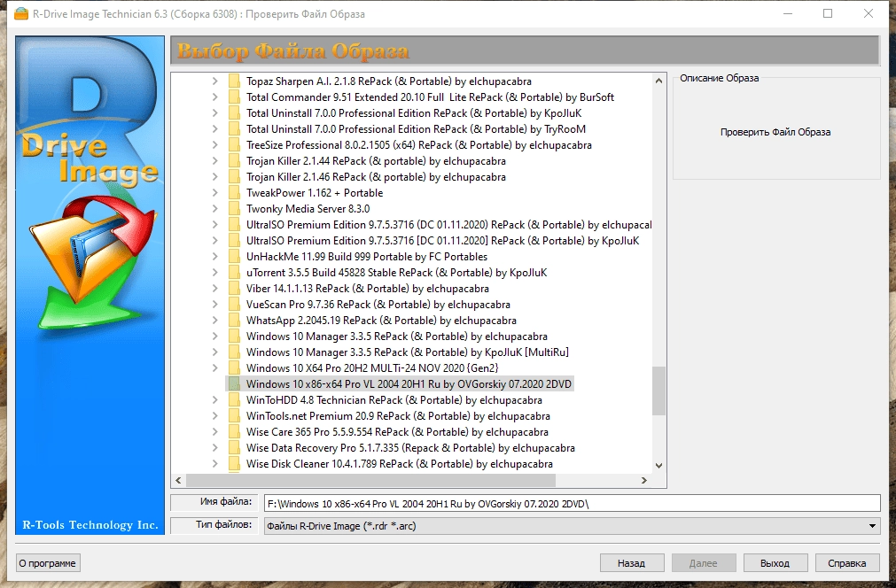The height and width of the screenshot is (588, 896).
Task: Maximize the R-Drive Image window
Action: click(x=828, y=13)
